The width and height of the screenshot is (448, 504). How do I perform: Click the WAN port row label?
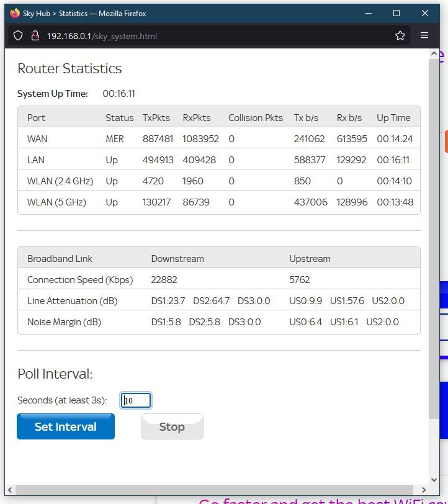pyautogui.click(x=37, y=139)
